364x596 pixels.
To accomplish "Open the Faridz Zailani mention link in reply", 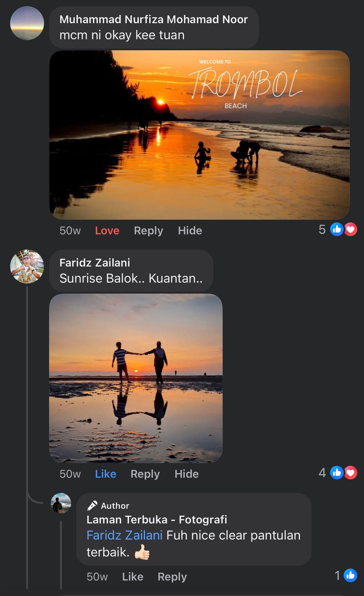I will [124, 535].
